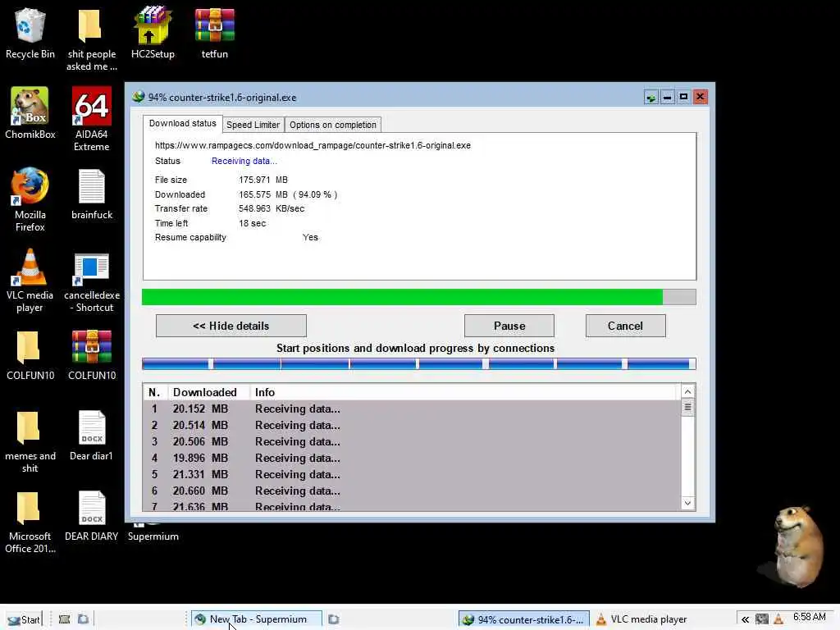This screenshot has height=630, width=840.
Task: Click the time left value 18 sec
Action: (x=252, y=223)
